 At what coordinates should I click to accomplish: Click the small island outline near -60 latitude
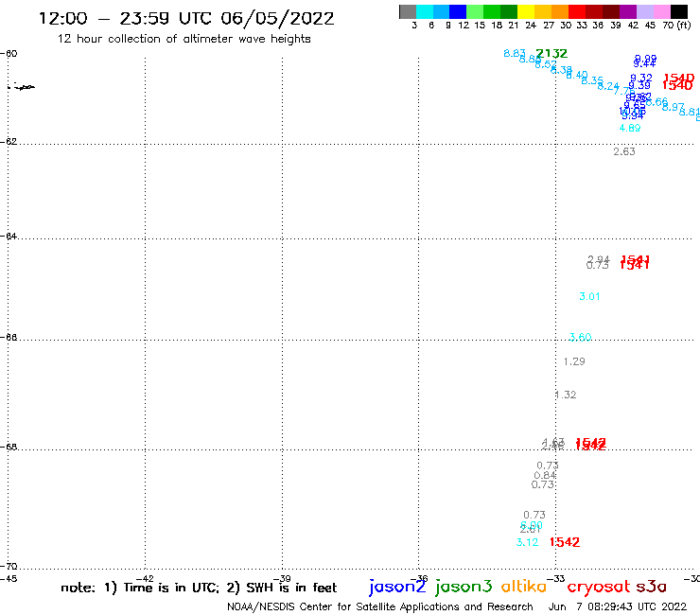pyautogui.click(x=22, y=87)
